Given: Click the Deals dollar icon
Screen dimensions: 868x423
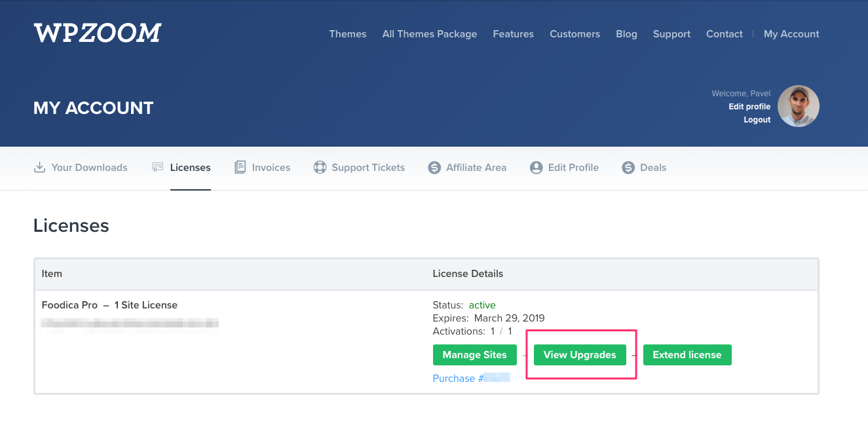Looking at the screenshot, I should coord(628,168).
